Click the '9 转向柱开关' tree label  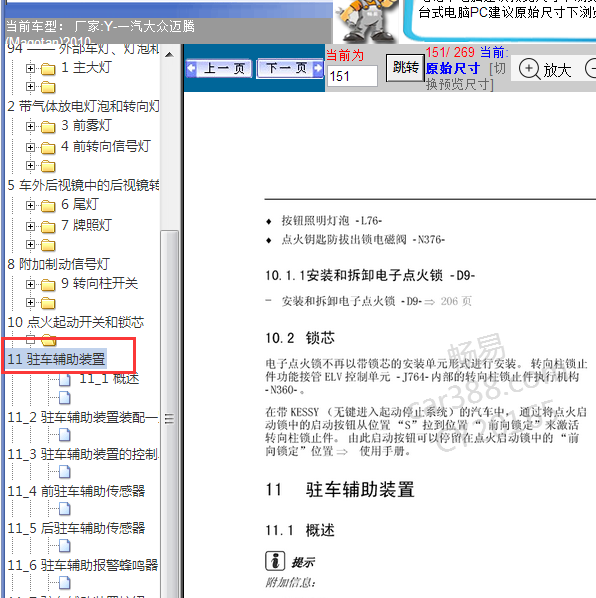click(99, 283)
